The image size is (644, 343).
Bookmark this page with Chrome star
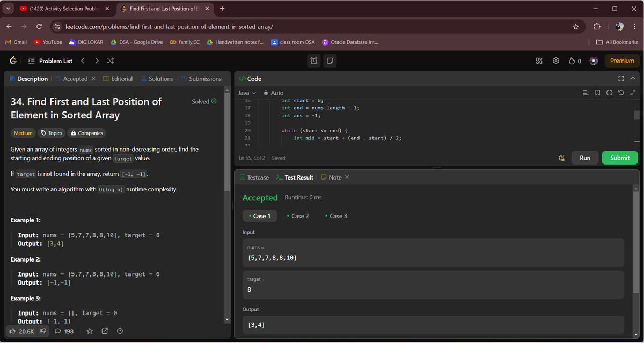pos(576,26)
